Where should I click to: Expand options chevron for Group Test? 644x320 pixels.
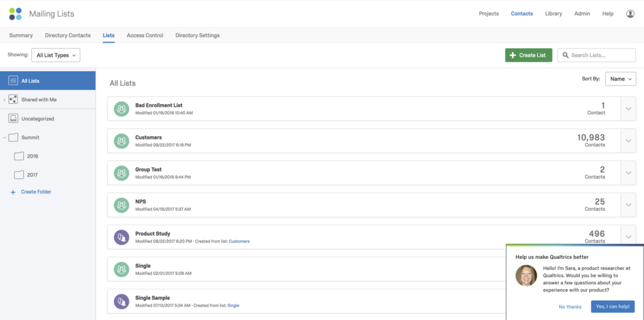tap(628, 173)
